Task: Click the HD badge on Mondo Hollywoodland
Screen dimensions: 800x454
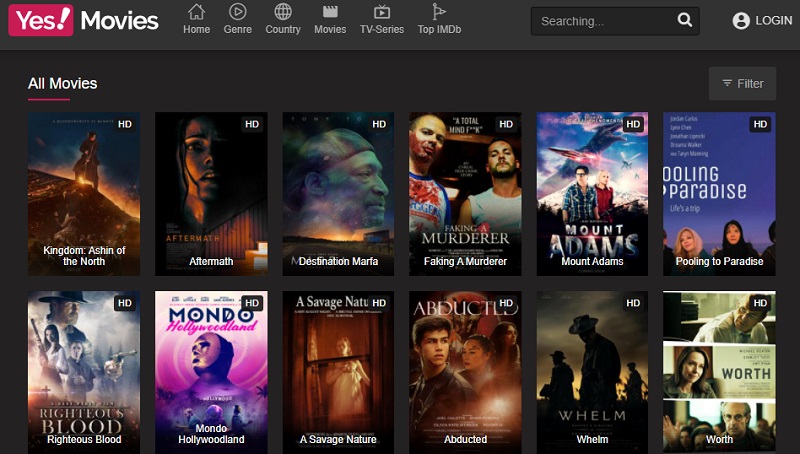Action: (x=252, y=303)
